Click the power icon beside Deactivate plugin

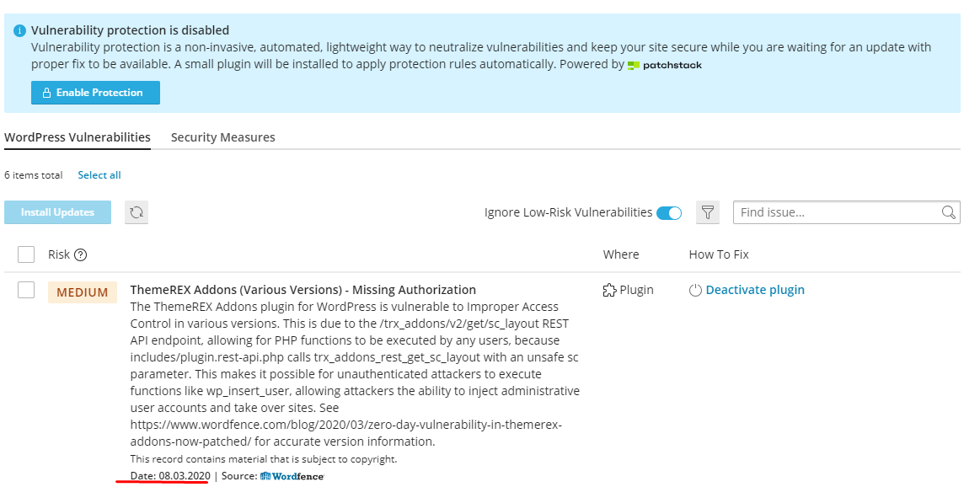point(696,290)
